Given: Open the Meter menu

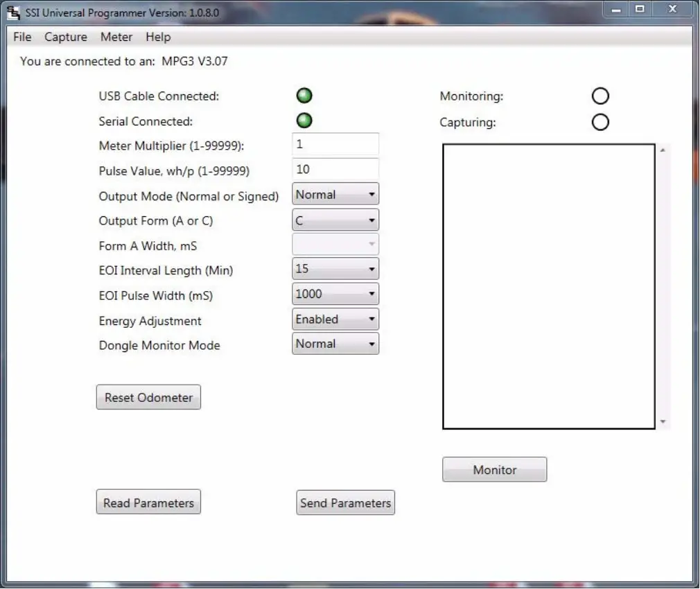Looking at the screenshot, I should [116, 37].
